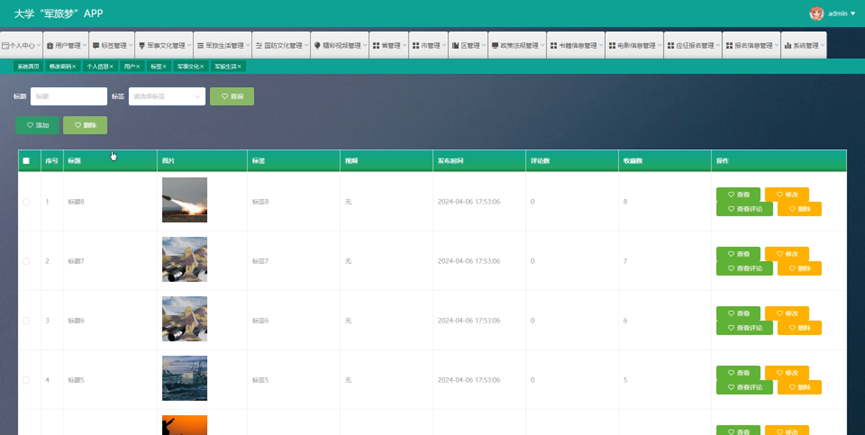Check the checkbox for row 标题8
The width and height of the screenshot is (865, 435).
26,202
